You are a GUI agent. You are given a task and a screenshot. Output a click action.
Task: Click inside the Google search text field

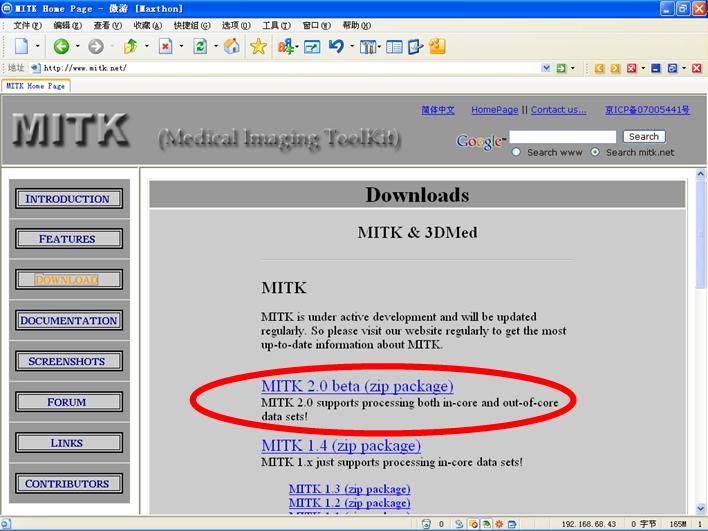(x=562, y=136)
